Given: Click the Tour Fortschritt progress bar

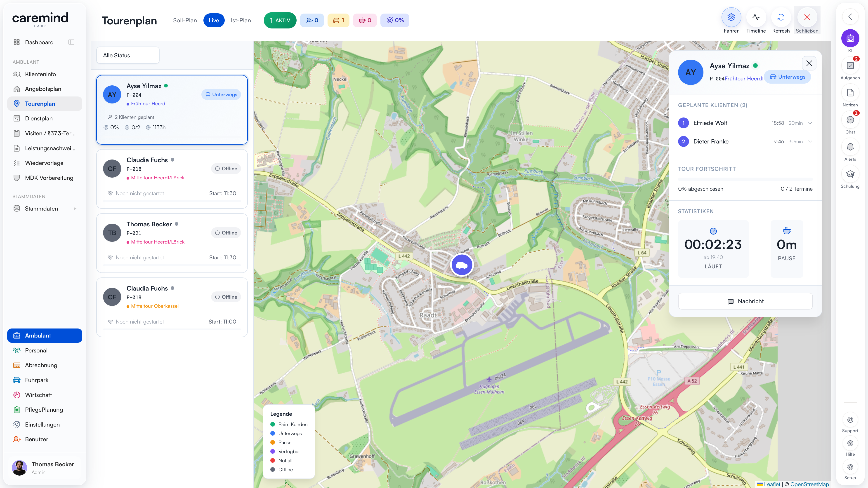Looking at the screenshot, I should 745,180.
